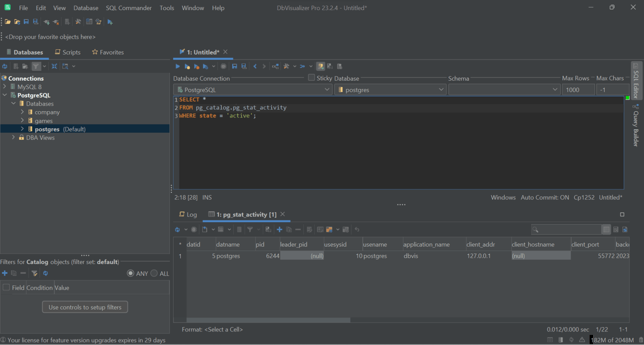Disconnect using the plug icon with orange X
This screenshot has height=345, width=644.
[x=55, y=22]
